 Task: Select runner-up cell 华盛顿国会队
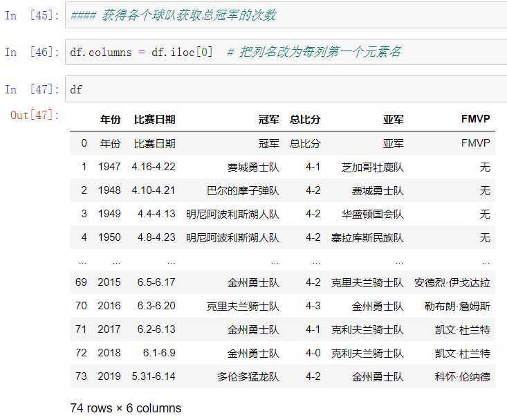[x=373, y=214]
